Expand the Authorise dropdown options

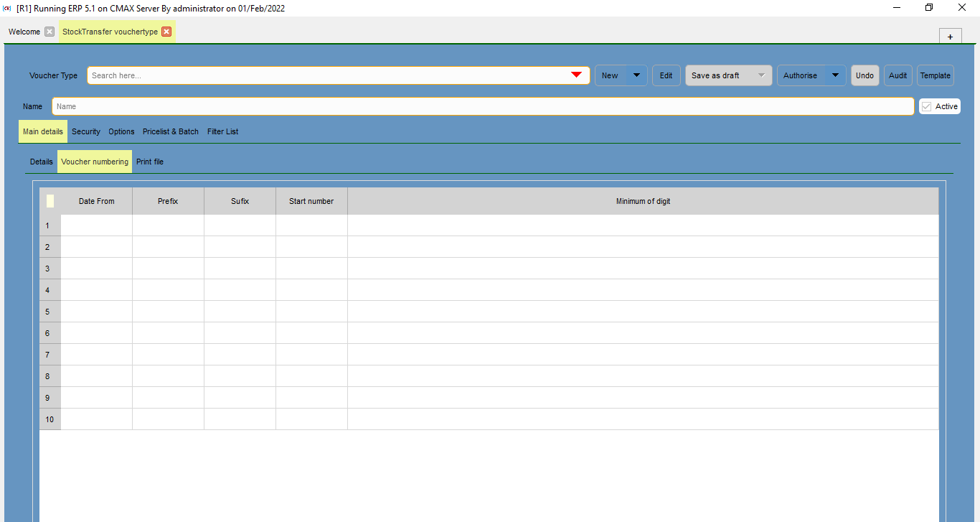pyautogui.click(x=834, y=75)
